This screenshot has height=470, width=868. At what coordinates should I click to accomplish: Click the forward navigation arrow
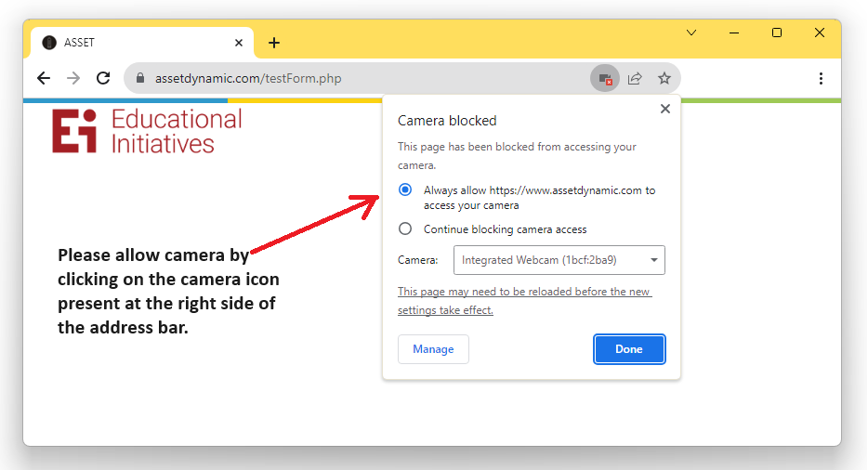coord(73,79)
